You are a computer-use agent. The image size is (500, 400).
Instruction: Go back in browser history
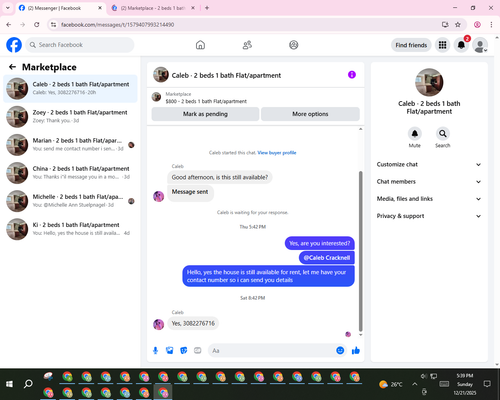click(9, 25)
